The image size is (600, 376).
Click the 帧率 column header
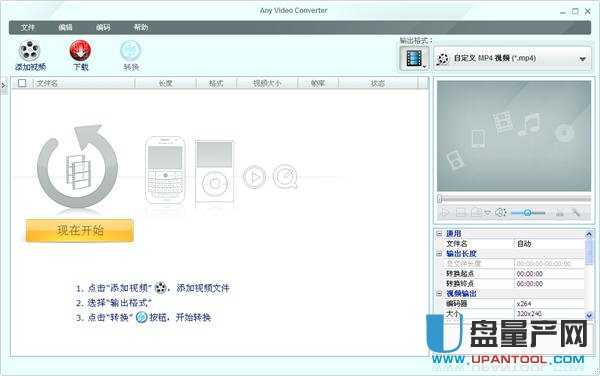click(x=318, y=83)
